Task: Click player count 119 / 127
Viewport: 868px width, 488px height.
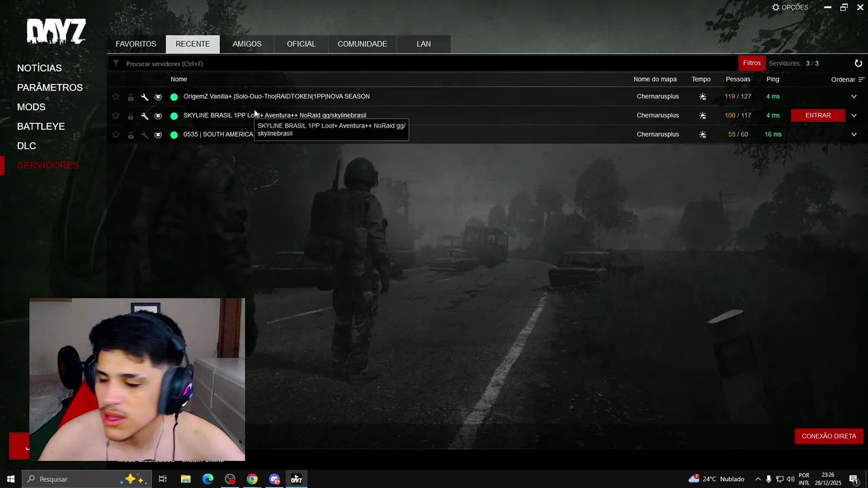Action: (x=738, y=96)
